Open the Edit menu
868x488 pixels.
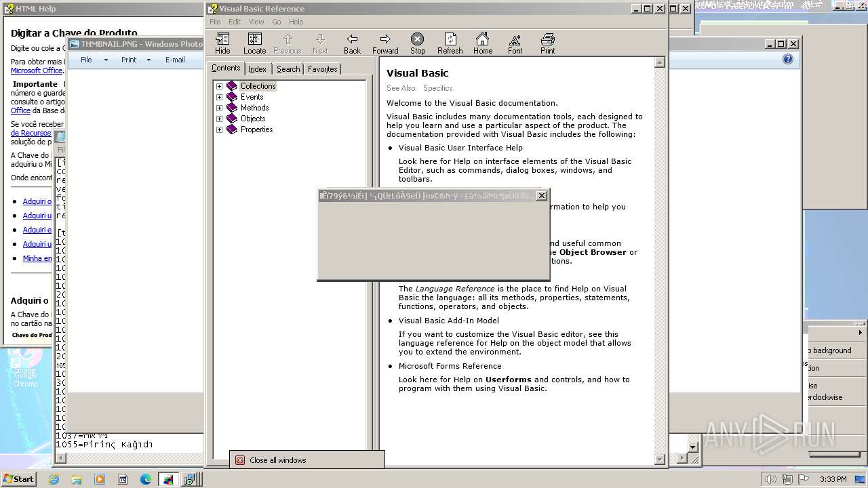pos(235,22)
